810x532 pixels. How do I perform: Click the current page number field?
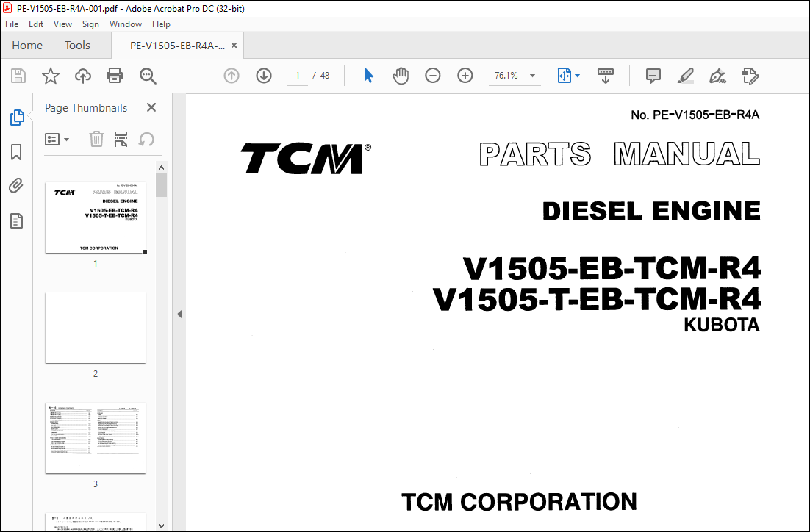coord(298,76)
